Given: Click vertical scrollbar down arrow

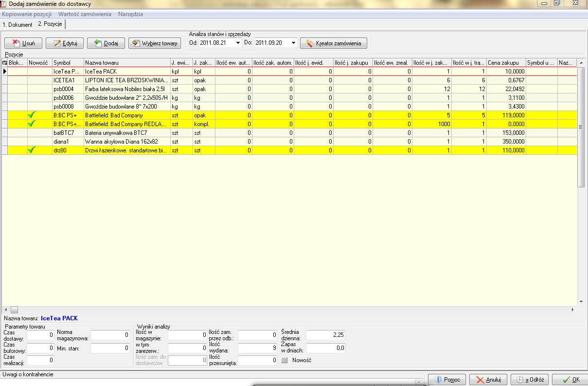Looking at the screenshot, I should (x=581, y=302).
